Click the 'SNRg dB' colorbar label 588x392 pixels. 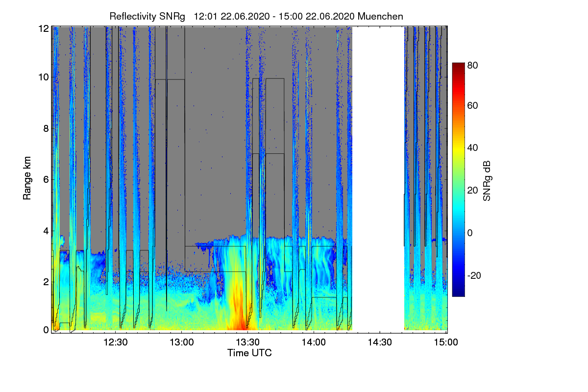[x=487, y=180]
